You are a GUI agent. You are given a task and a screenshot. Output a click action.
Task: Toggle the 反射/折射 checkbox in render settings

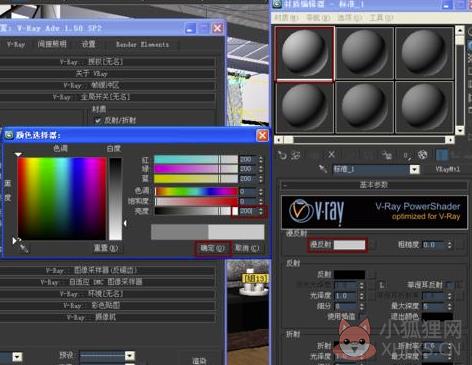(98, 120)
